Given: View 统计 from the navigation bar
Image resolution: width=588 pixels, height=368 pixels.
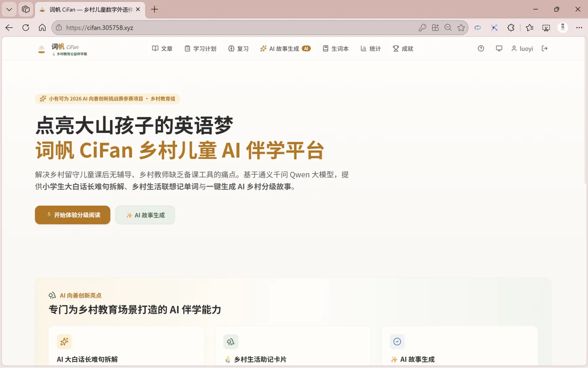Looking at the screenshot, I should (370, 49).
